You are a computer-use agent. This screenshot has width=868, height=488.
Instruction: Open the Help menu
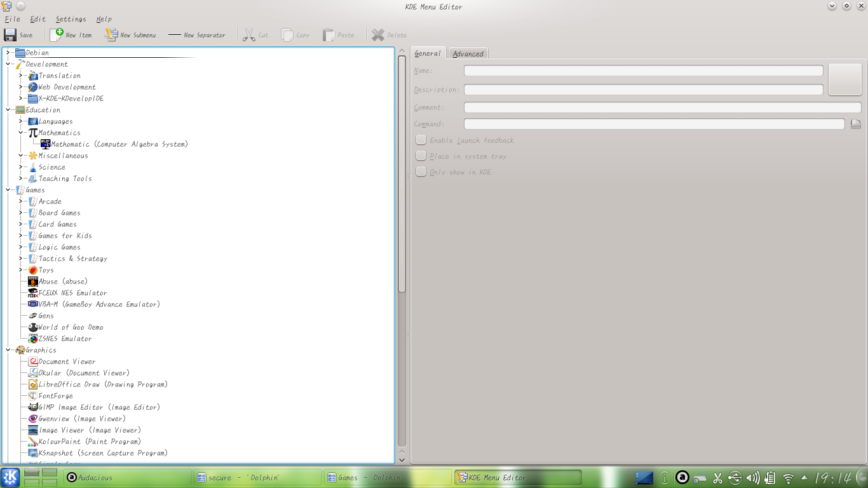click(104, 19)
